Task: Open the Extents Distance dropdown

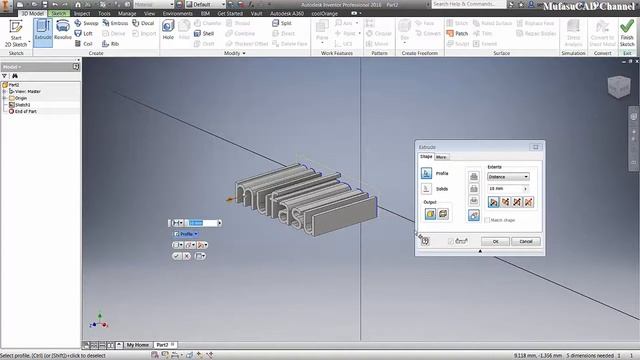Action: (x=508, y=177)
